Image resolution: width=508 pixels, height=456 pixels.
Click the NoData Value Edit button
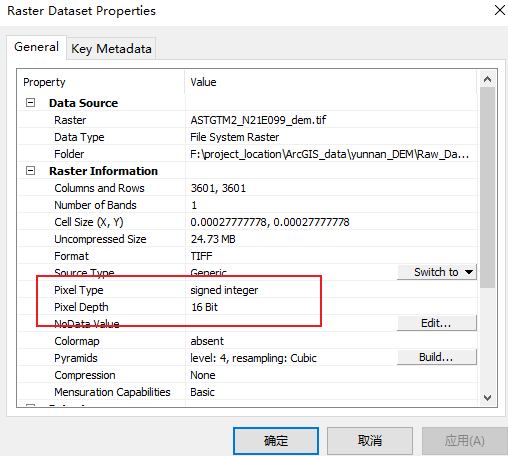[437, 323]
